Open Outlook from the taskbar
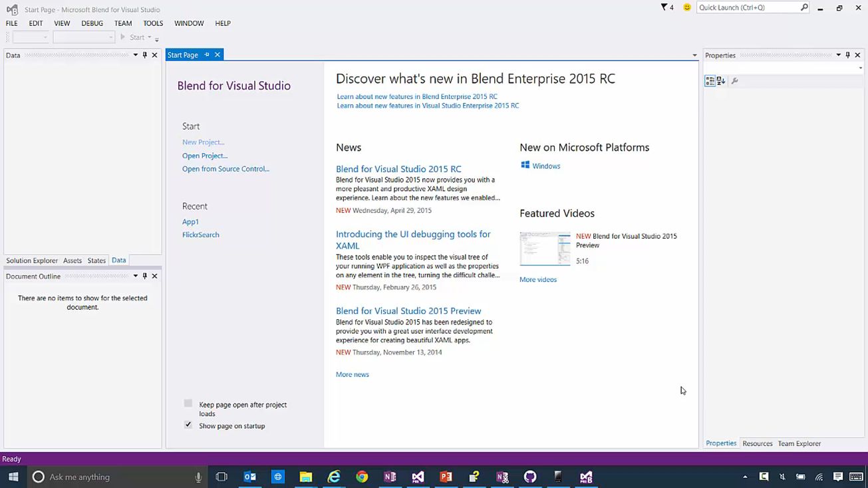The width and height of the screenshot is (868, 488). click(x=250, y=477)
